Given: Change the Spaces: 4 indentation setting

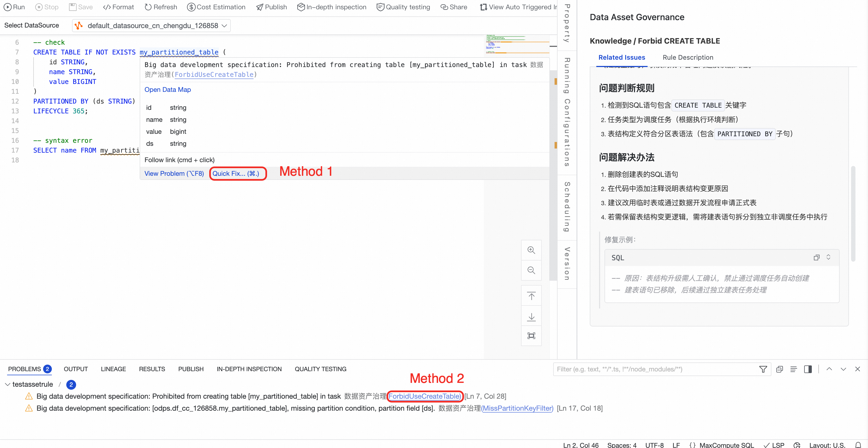Looking at the screenshot, I should coord(622,445).
